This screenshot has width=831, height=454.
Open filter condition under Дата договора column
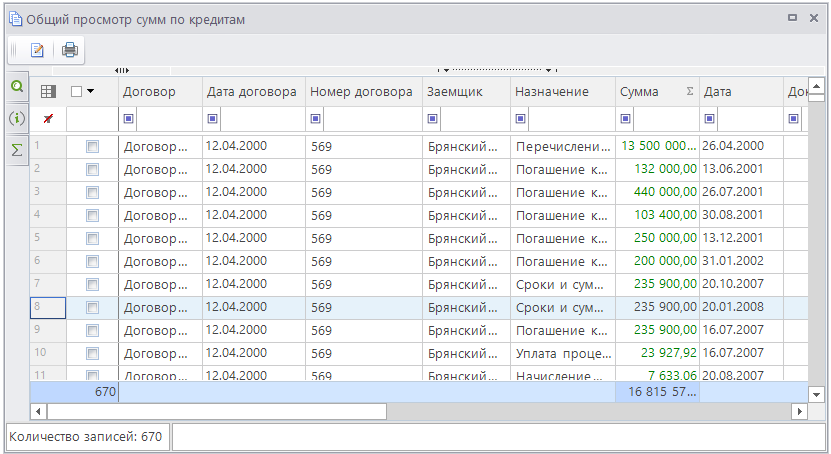coord(212,119)
